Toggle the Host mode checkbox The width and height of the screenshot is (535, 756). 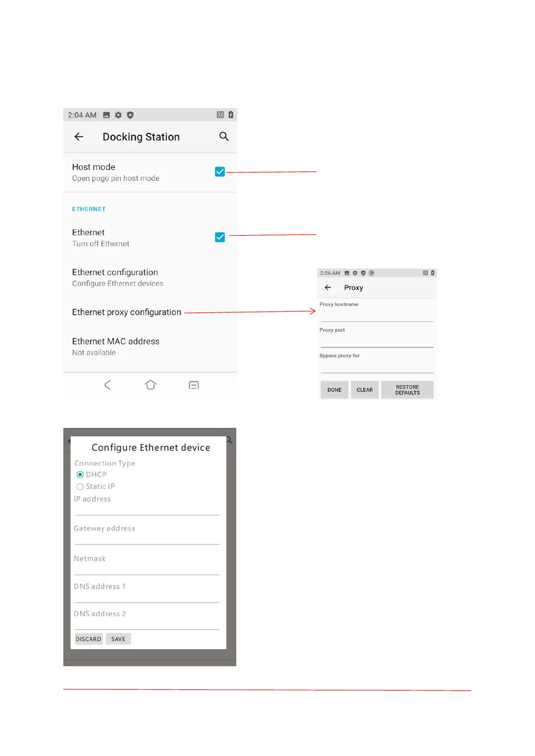(220, 172)
